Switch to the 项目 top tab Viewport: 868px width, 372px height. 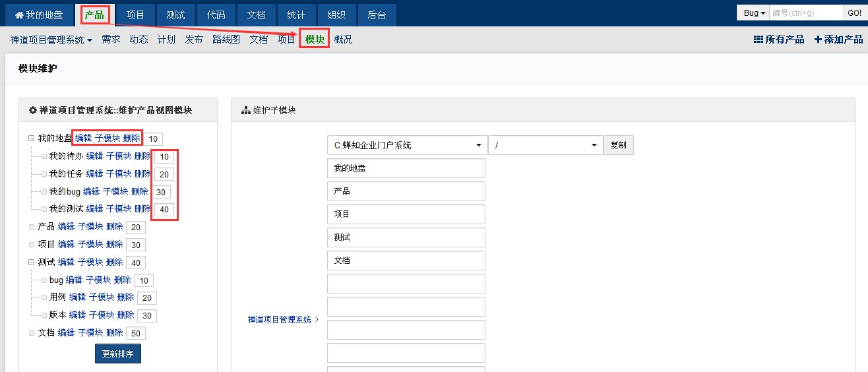[135, 15]
